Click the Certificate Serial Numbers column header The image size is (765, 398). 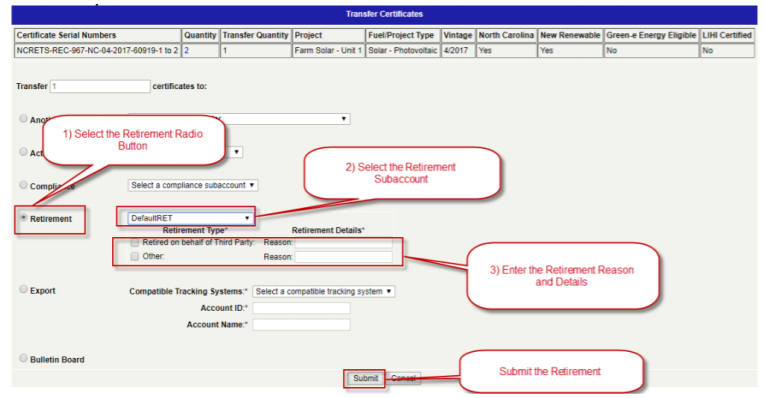(66, 35)
